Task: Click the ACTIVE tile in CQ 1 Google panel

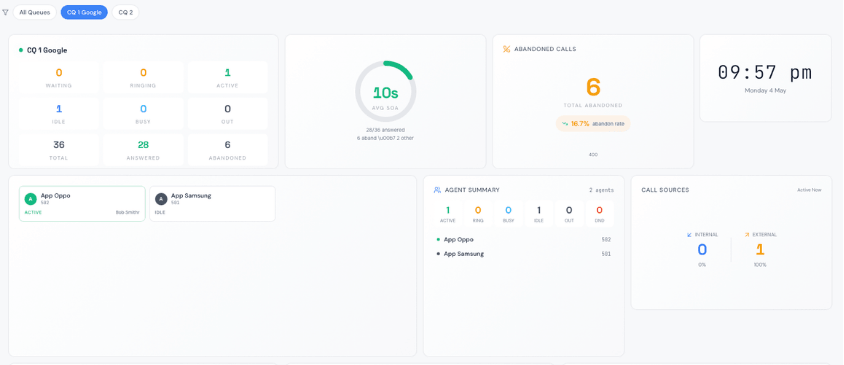Action: coord(228,78)
